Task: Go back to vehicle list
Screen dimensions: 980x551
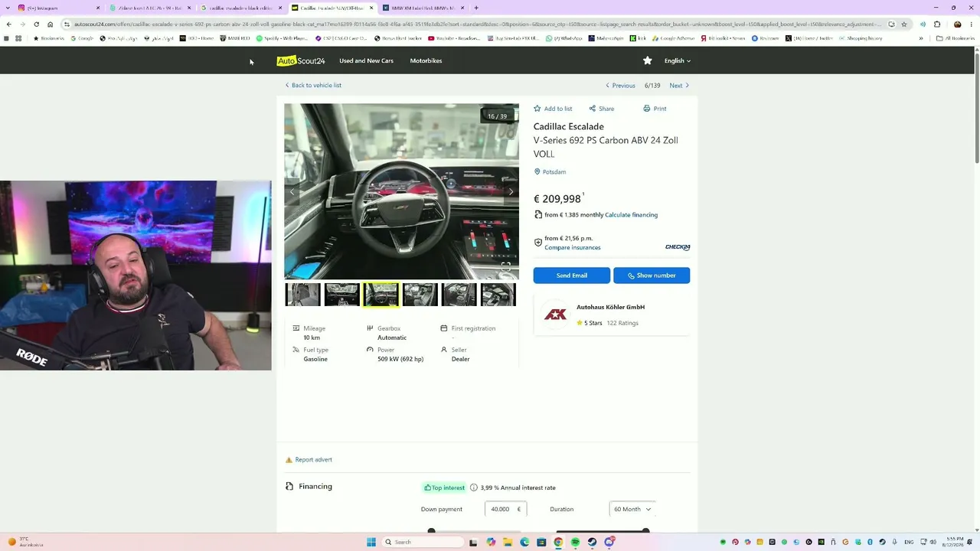Action: 313,86
